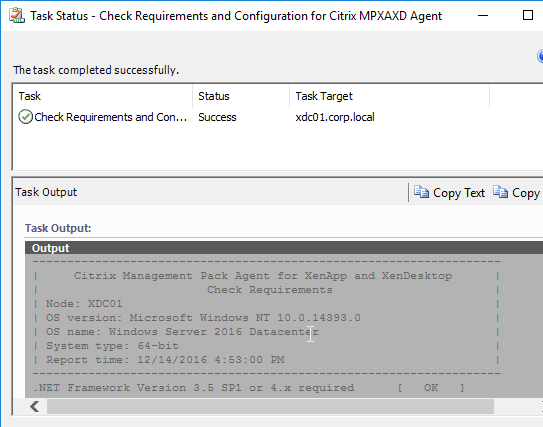Click the Node: XDC01 output line

(x=84, y=304)
